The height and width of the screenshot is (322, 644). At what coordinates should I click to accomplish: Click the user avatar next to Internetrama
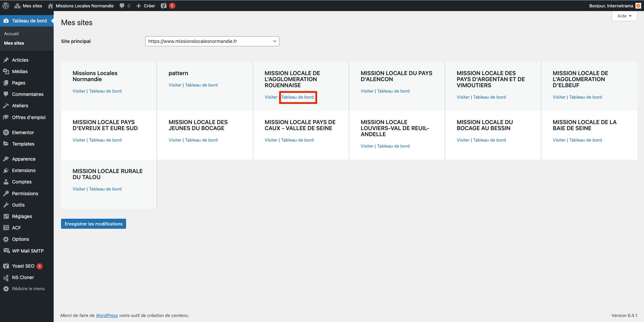click(x=638, y=6)
